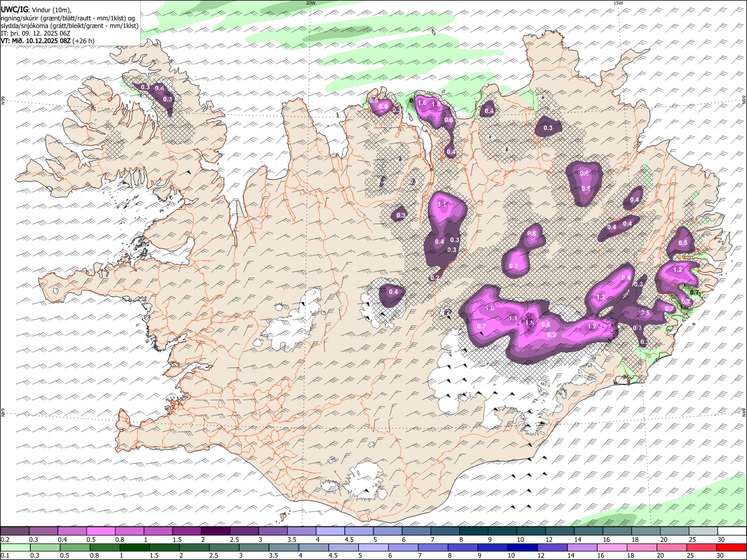Select the snow legend swatch starting at 4

click(x=330, y=531)
